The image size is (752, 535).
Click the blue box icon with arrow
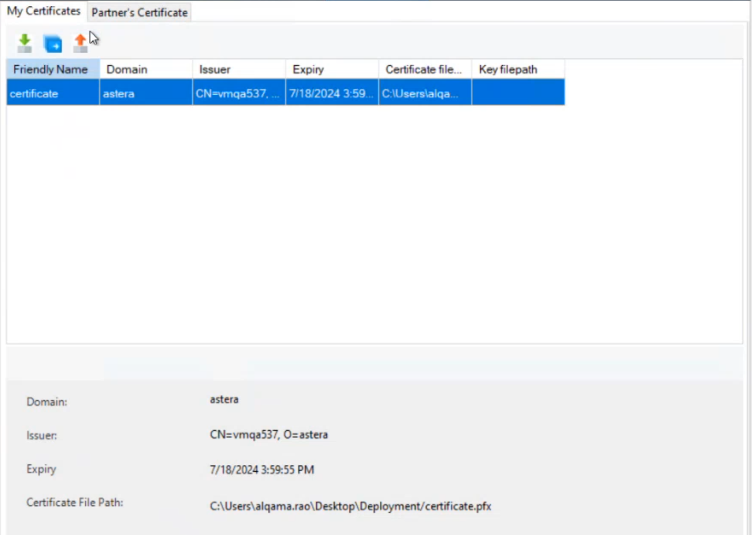click(53, 43)
